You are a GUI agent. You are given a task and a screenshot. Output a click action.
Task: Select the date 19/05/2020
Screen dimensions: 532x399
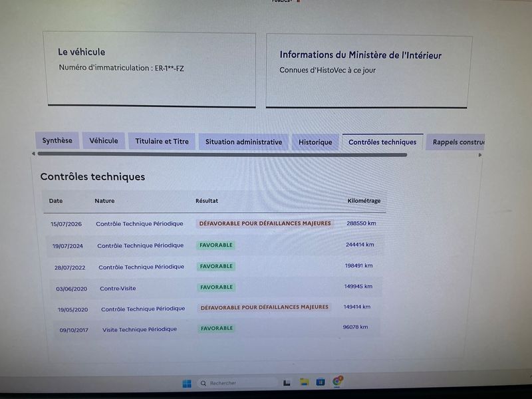click(73, 310)
